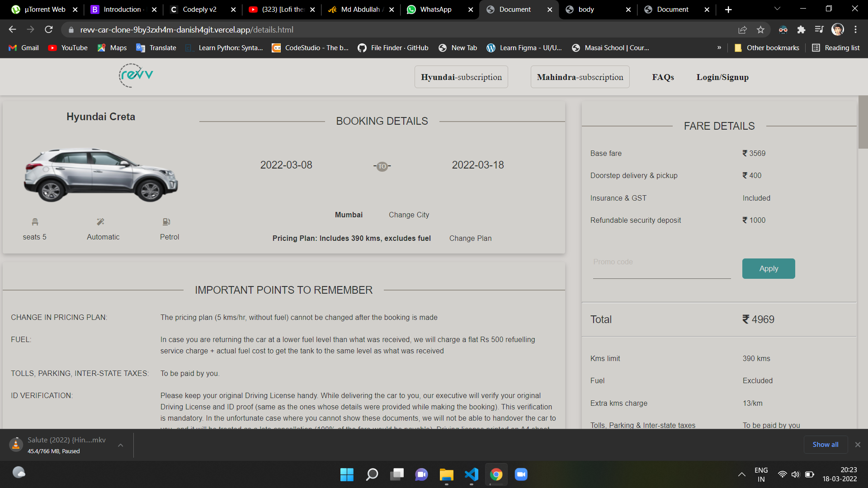Open media controls icon in toolbar
This screenshot has height=488, width=868.
click(819, 30)
